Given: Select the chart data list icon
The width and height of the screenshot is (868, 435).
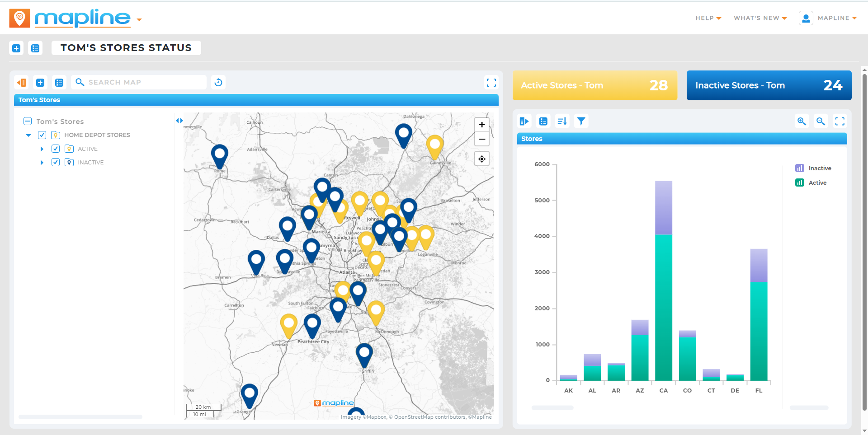Looking at the screenshot, I should (543, 121).
